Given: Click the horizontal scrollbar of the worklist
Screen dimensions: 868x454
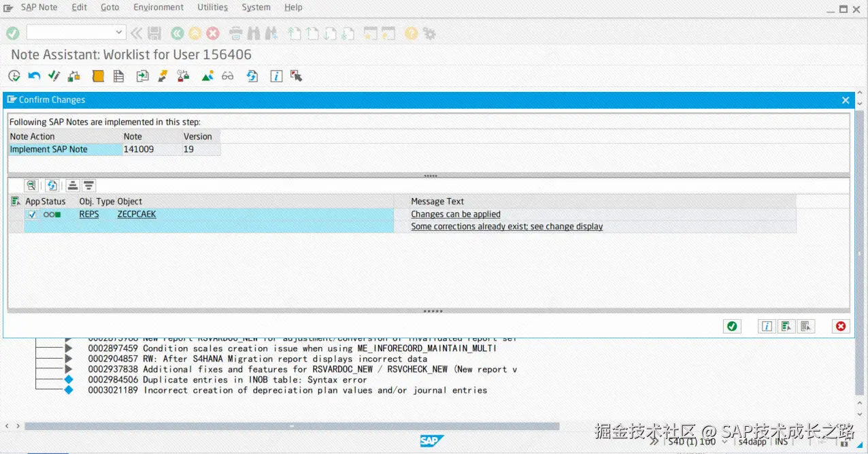Looking at the screenshot, I should point(292,427).
